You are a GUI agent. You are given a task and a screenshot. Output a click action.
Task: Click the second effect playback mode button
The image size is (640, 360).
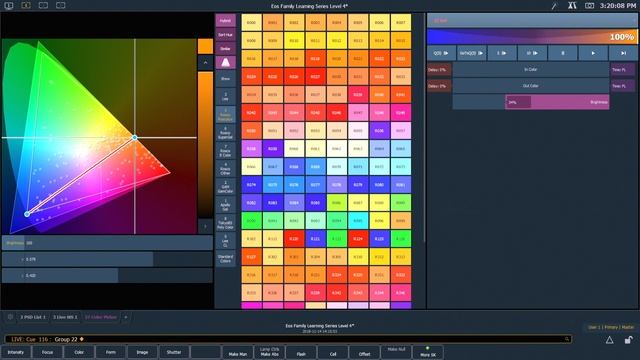click(471, 53)
